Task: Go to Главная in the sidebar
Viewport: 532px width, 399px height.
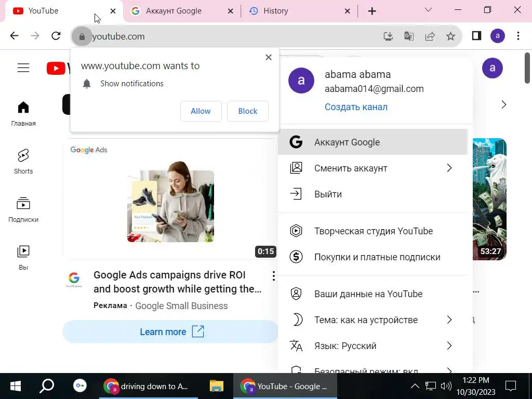Action: 23,114
